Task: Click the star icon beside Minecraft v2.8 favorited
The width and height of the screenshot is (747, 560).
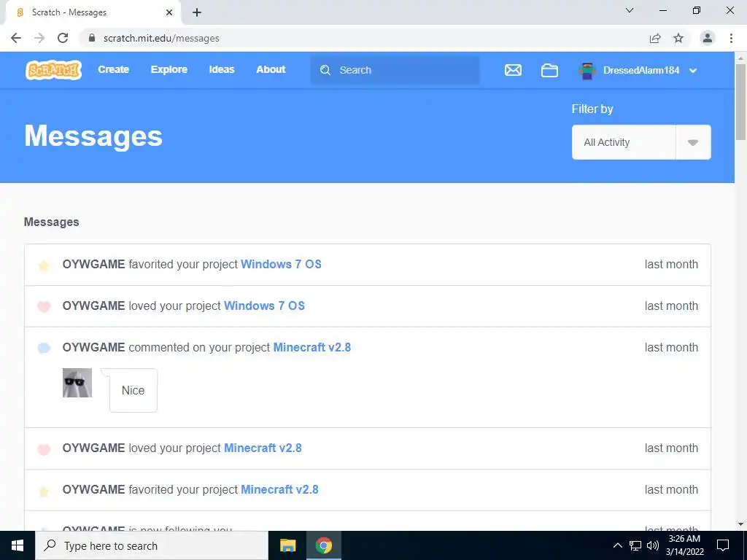Action: coord(44,491)
